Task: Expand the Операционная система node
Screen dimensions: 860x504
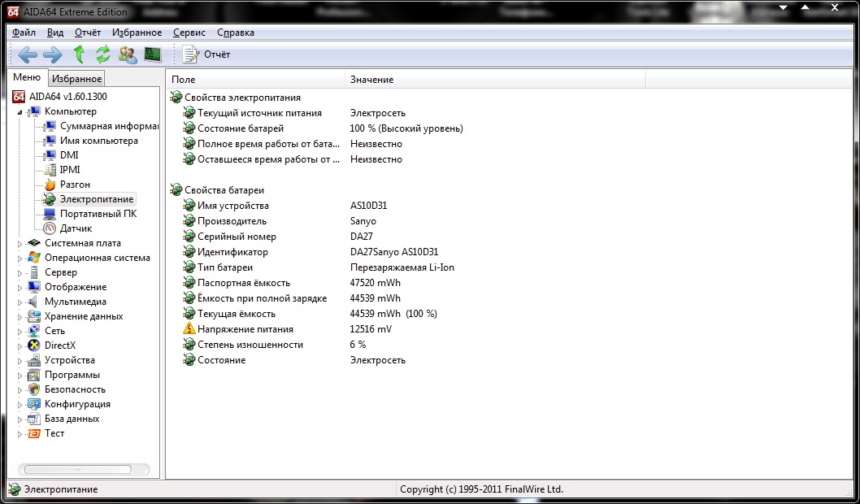Action: click(x=20, y=259)
